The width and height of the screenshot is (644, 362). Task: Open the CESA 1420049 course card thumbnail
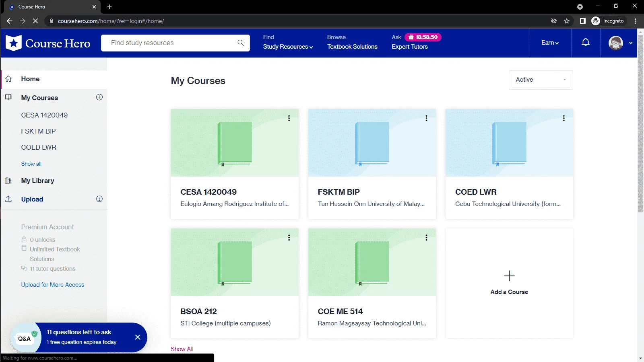[x=235, y=143]
